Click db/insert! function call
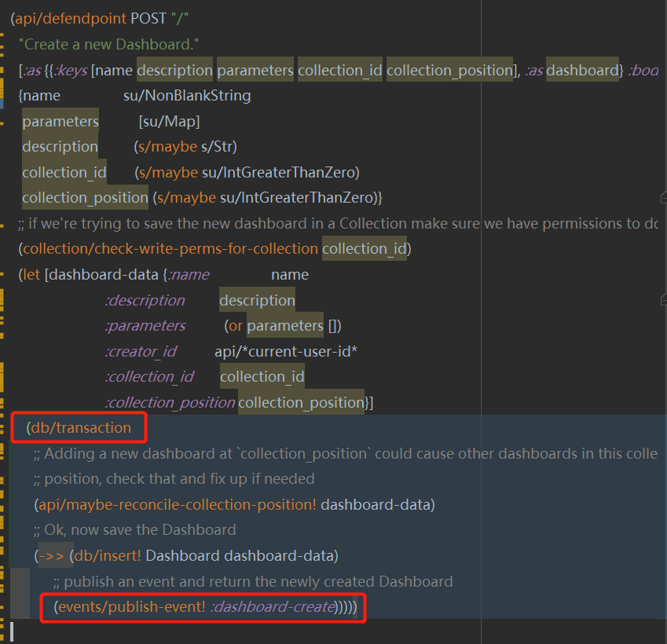 pyautogui.click(x=108, y=556)
